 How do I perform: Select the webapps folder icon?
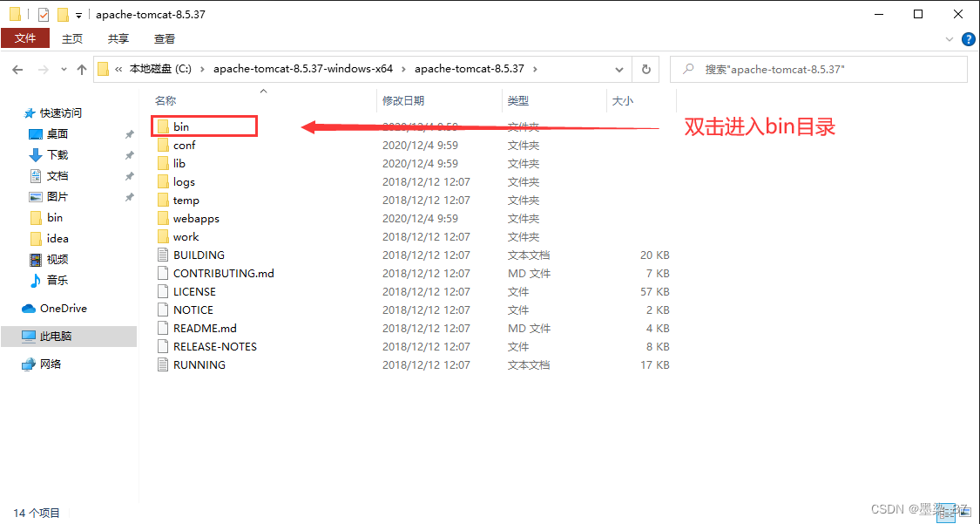pyautogui.click(x=163, y=218)
